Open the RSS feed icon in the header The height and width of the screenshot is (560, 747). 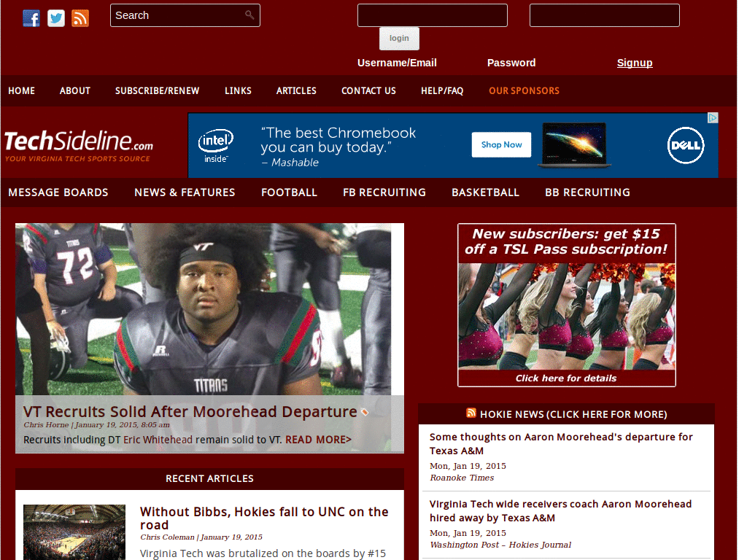(80, 18)
